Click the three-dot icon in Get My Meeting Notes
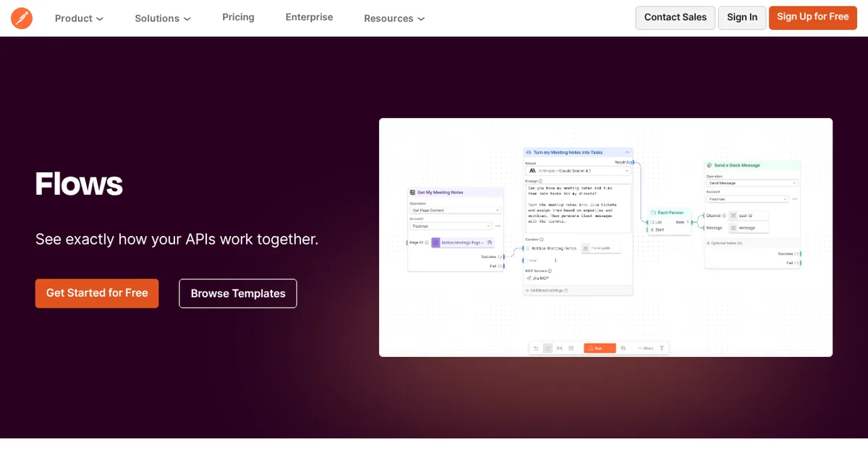The image size is (868, 456). tap(498, 226)
